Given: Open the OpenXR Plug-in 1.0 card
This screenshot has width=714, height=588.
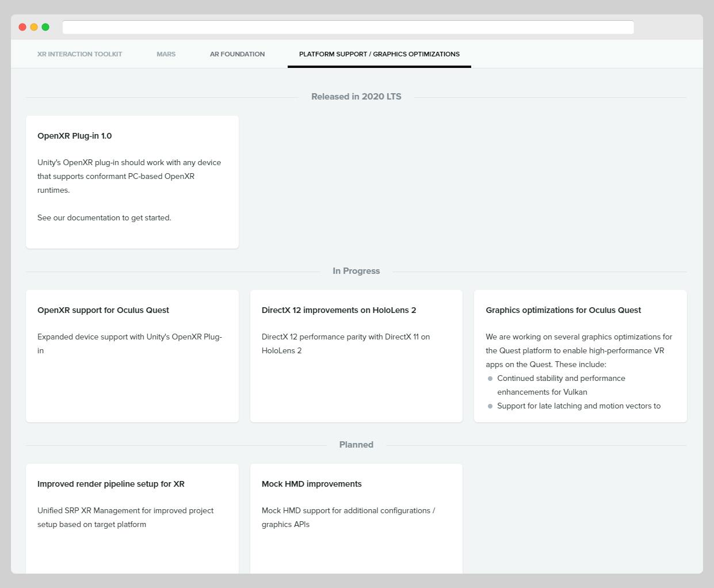Looking at the screenshot, I should 132,181.
